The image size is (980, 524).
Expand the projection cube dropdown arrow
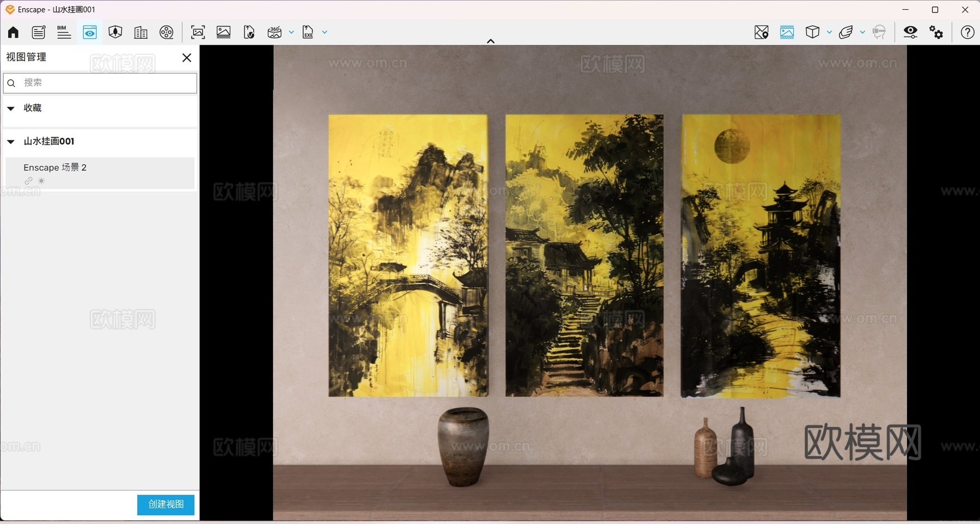coord(829,32)
